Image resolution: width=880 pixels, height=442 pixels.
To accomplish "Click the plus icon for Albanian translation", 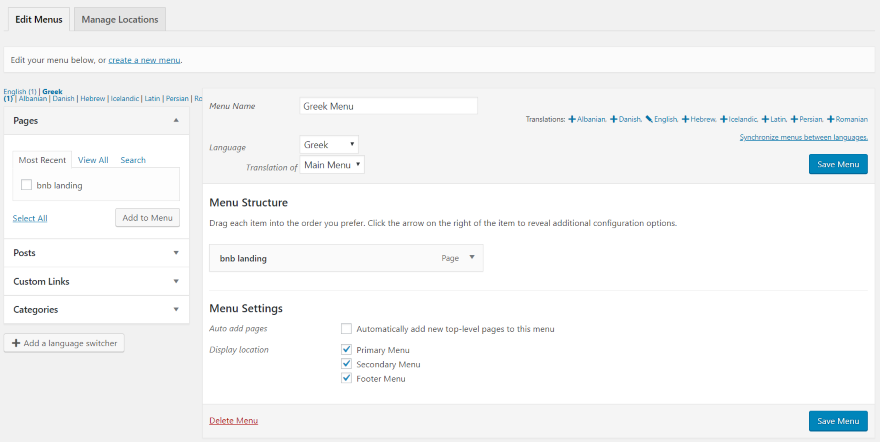I will [572, 119].
